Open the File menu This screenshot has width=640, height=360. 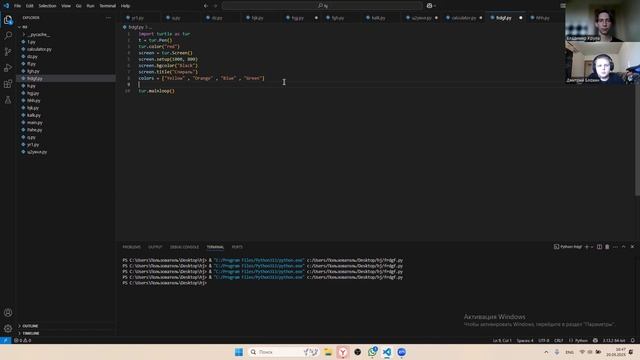point(18,6)
